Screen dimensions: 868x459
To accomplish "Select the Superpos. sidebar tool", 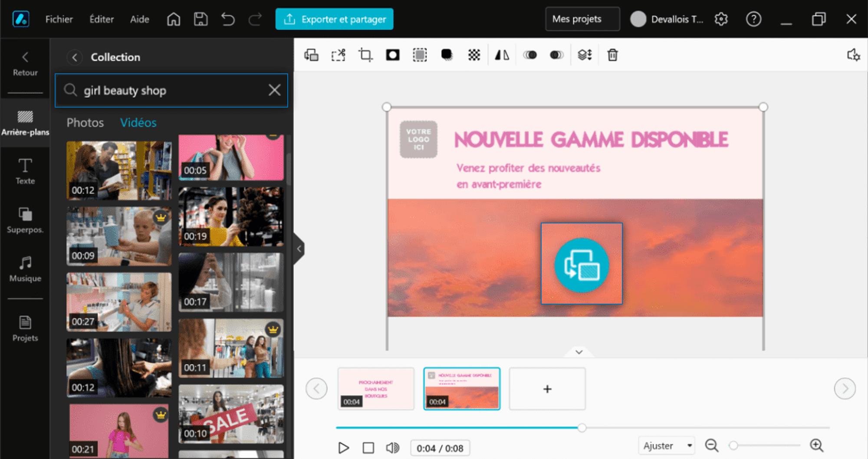I will pyautogui.click(x=25, y=220).
